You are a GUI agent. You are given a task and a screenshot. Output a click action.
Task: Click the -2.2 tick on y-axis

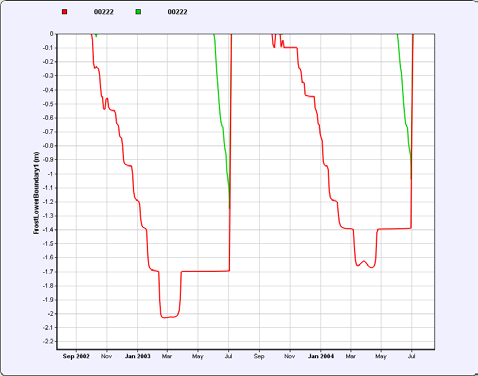(48, 342)
